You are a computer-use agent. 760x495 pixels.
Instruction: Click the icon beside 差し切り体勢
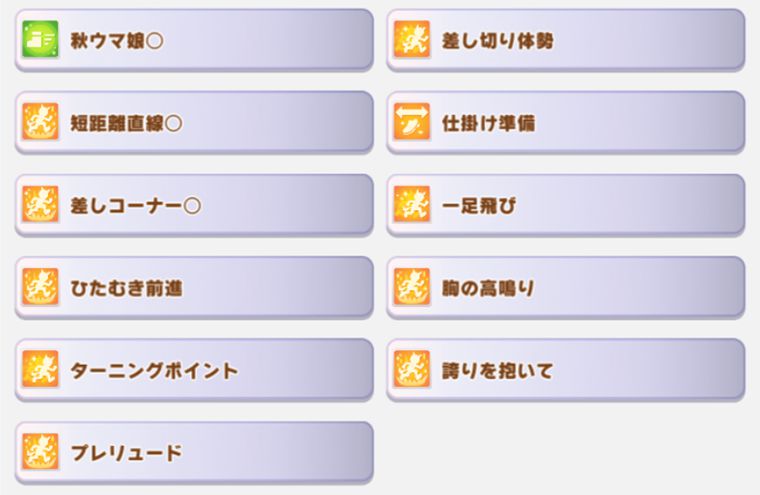411,40
